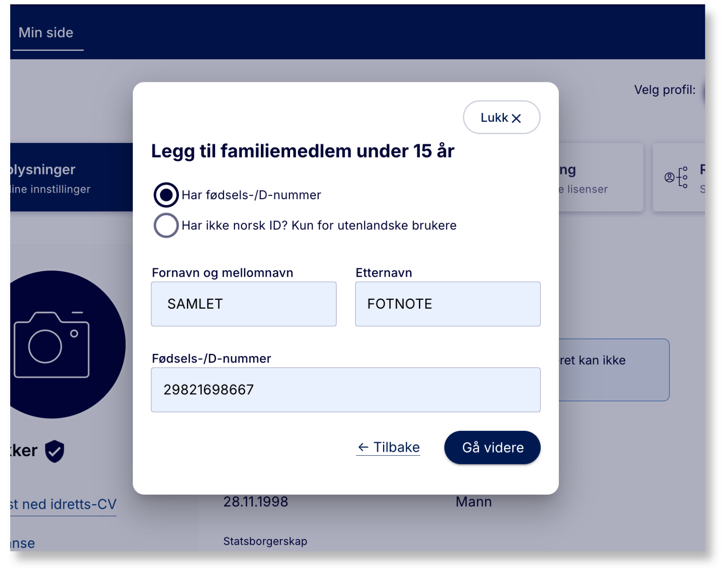728x573 pixels.
Task: Go back using the 'Tilbake' link
Action: 396,448
